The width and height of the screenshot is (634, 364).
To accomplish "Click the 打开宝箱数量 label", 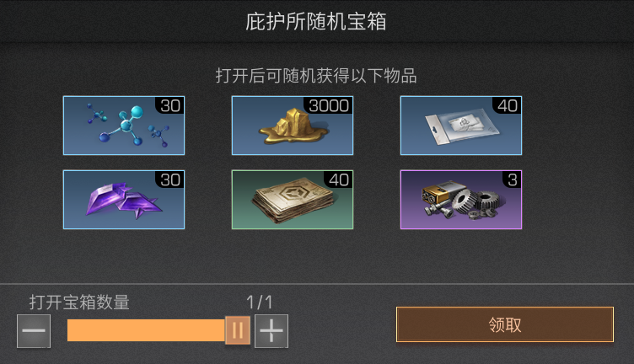I will click(x=79, y=302).
